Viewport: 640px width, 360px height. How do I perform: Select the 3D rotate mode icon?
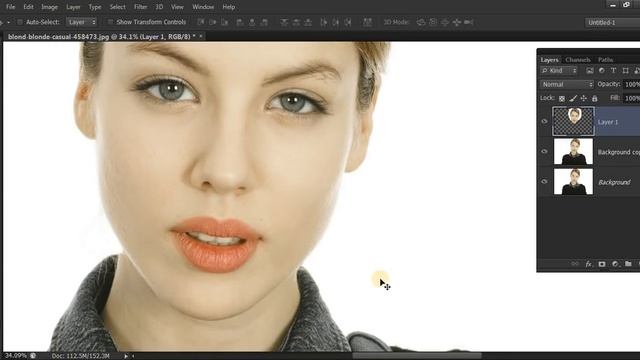(421, 22)
